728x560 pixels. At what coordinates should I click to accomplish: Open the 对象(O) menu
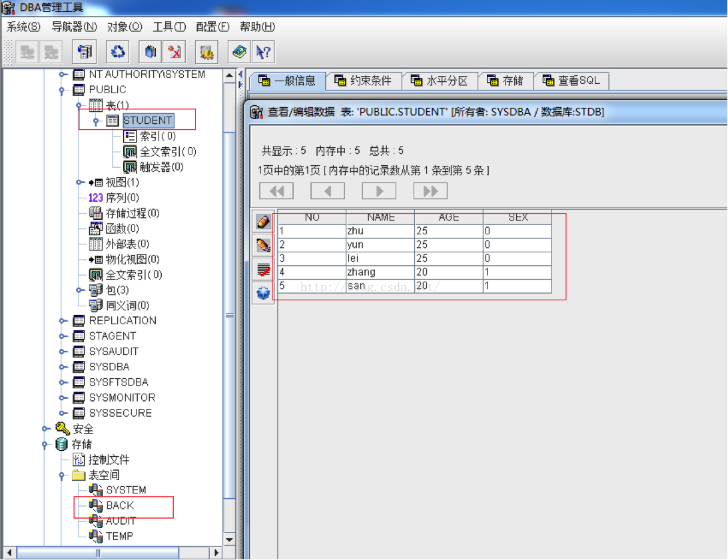coord(125,27)
